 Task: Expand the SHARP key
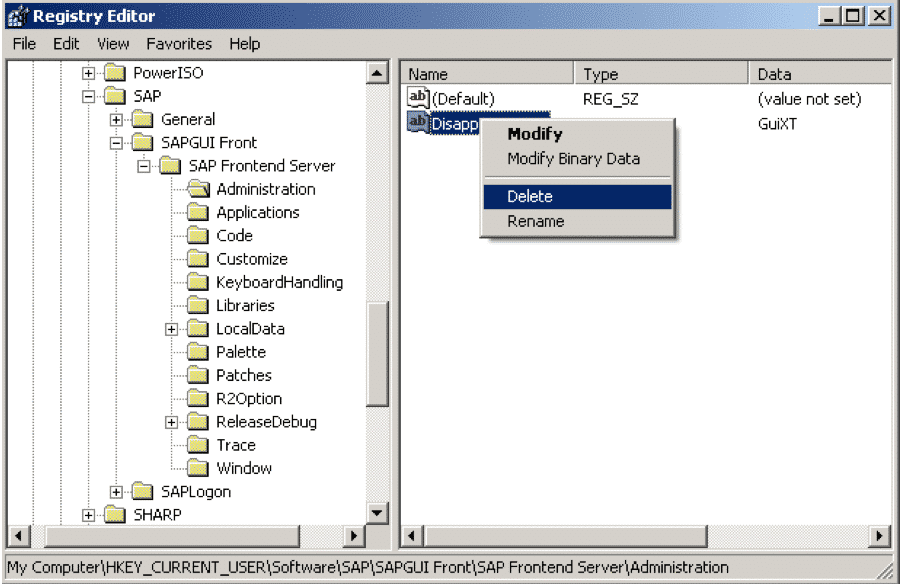(89, 515)
